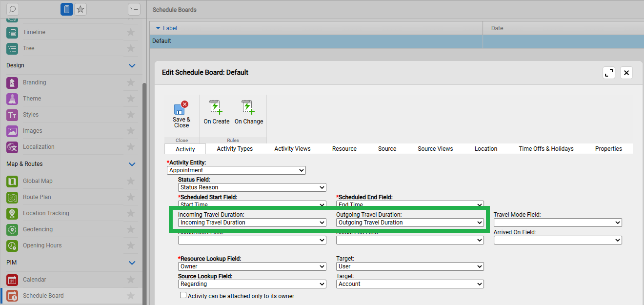Open the Actual End Field dropdown
This screenshot has width=644, height=305.
[x=410, y=240]
